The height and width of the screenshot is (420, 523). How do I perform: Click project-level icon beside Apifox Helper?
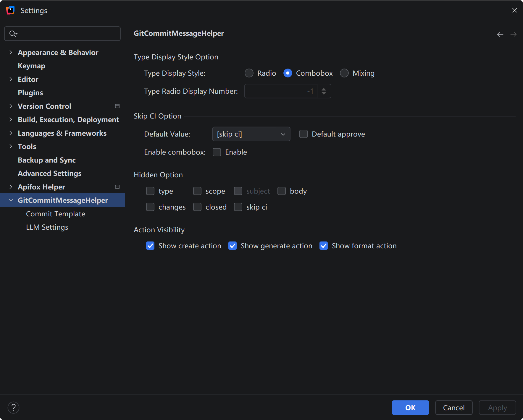pyautogui.click(x=117, y=187)
